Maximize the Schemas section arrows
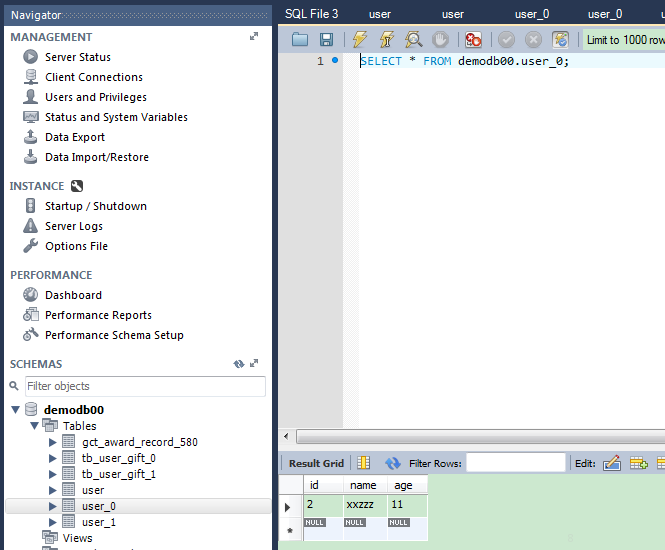 pyautogui.click(x=254, y=363)
